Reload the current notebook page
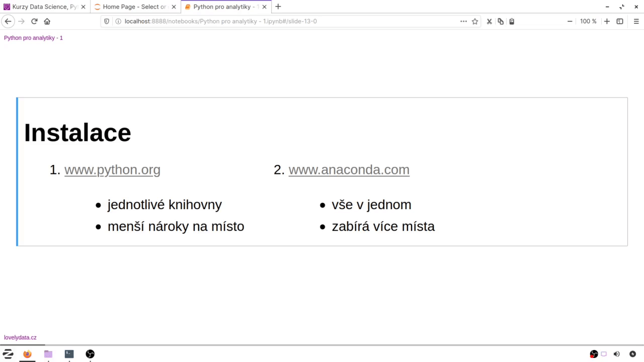 (x=34, y=21)
